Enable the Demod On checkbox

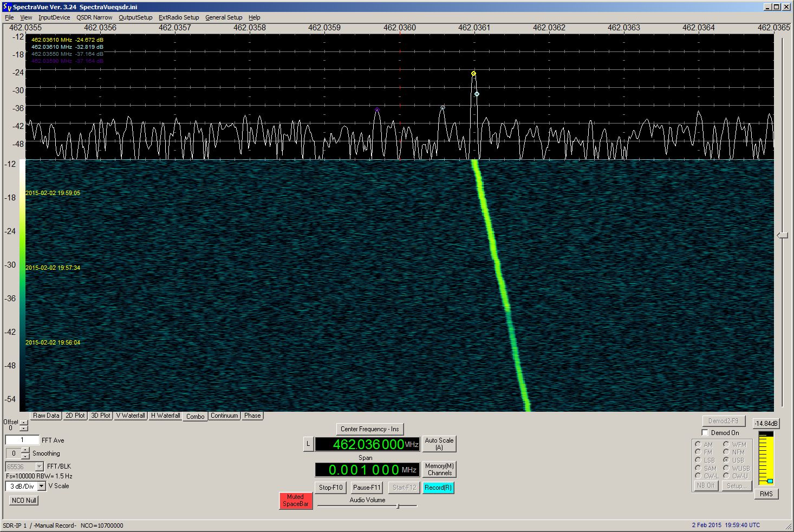[x=705, y=433]
